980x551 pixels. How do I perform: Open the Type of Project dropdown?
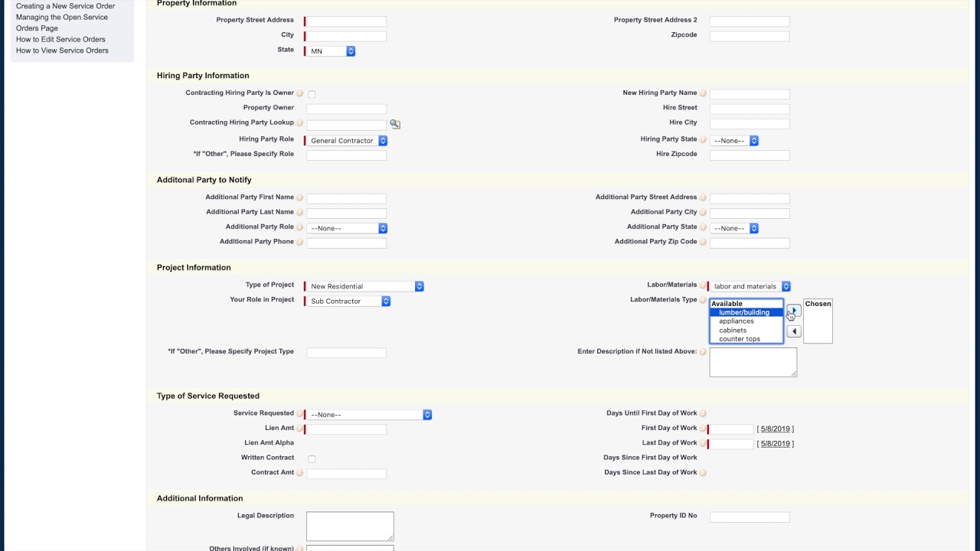point(365,286)
